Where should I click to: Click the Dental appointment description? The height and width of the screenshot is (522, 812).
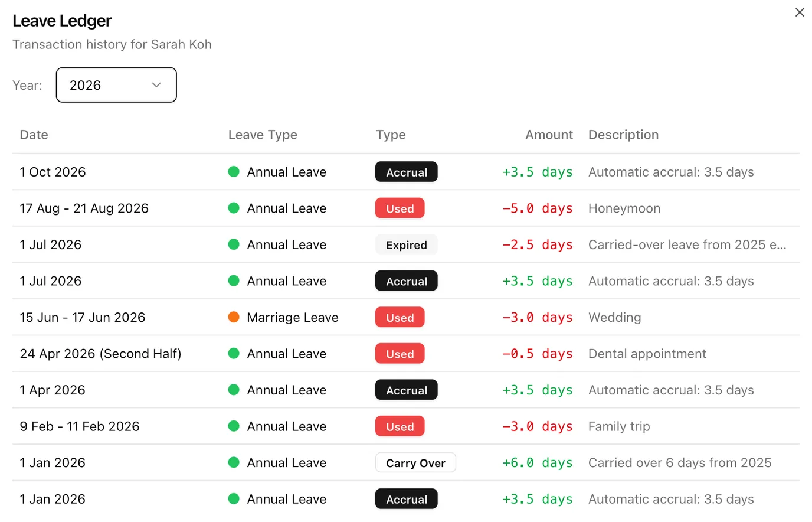[x=647, y=354]
